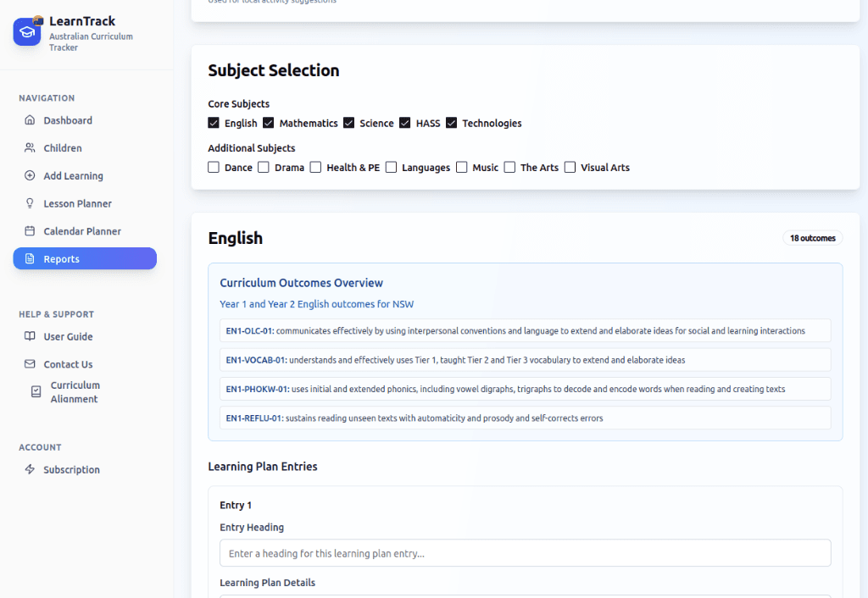Select the Add Learning plus icon
The height and width of the screenshot is (598, 868).
click(30, 175)
